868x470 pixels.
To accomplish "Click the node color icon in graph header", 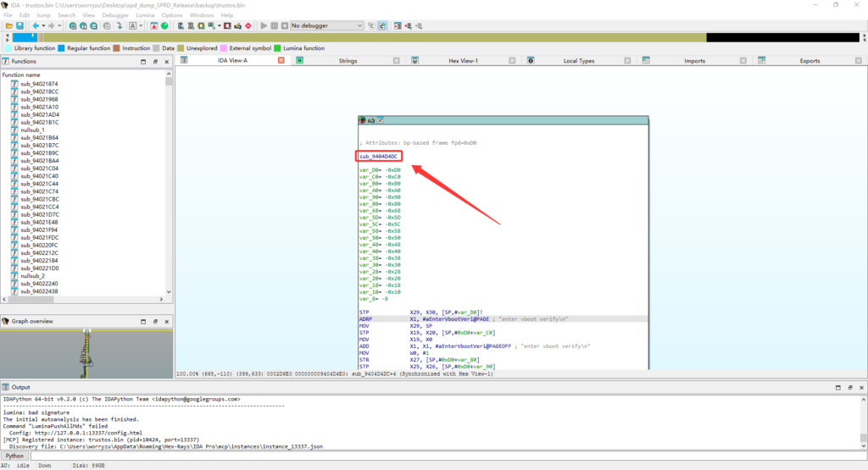I will click(362, 120).
